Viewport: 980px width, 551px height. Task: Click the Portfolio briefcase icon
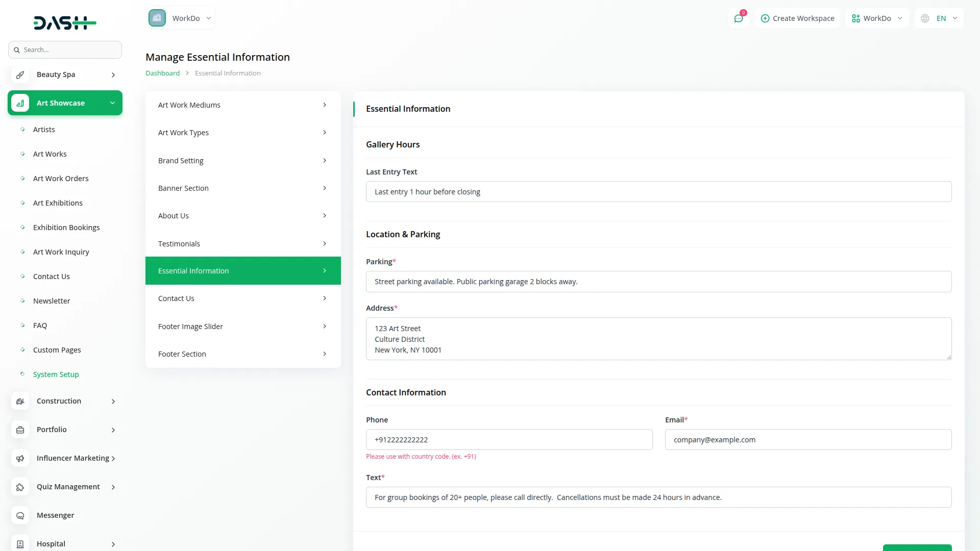20,430
